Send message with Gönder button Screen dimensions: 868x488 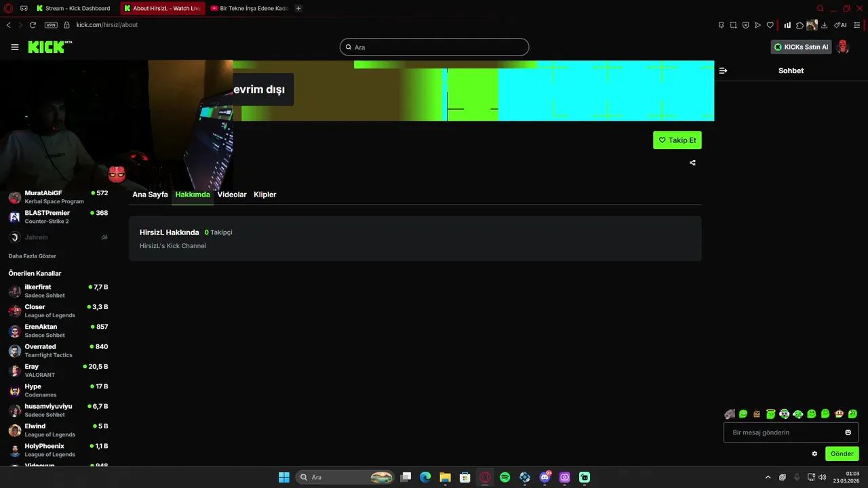(x=842, y=454)
